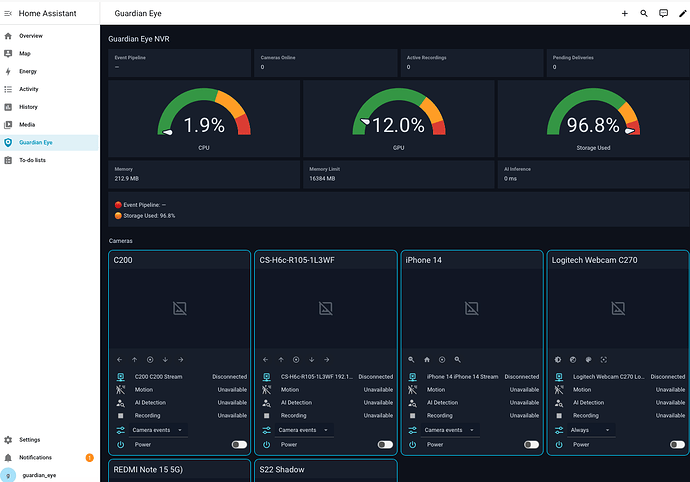Open the C200 camera preview thumbnail
The height and width of the screenshot is (482, 690).
[x=180, y=308]
